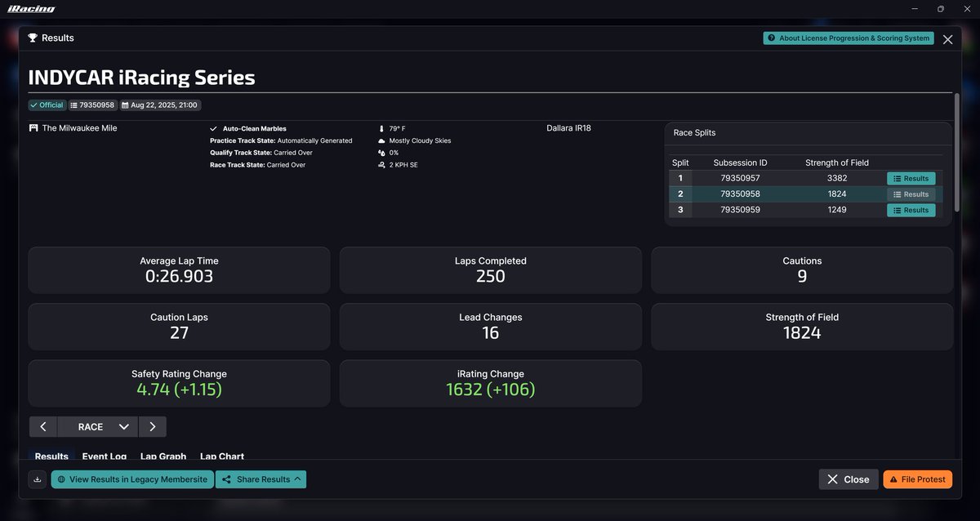Click strength of field value 3382

tap(836, 178)
